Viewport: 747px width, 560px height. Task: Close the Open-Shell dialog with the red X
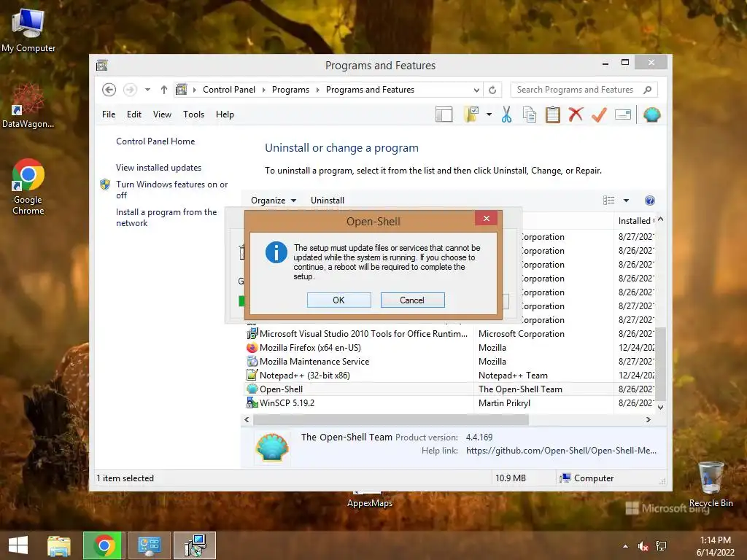click(486, 218)
